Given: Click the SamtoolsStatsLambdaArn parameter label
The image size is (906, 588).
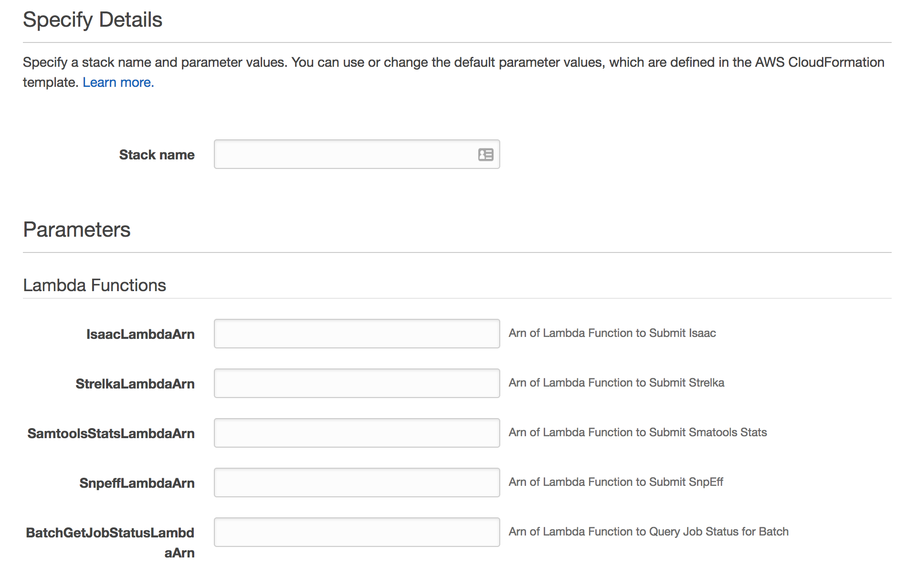Looking at the screenshot, I should (x=111, y=433).
